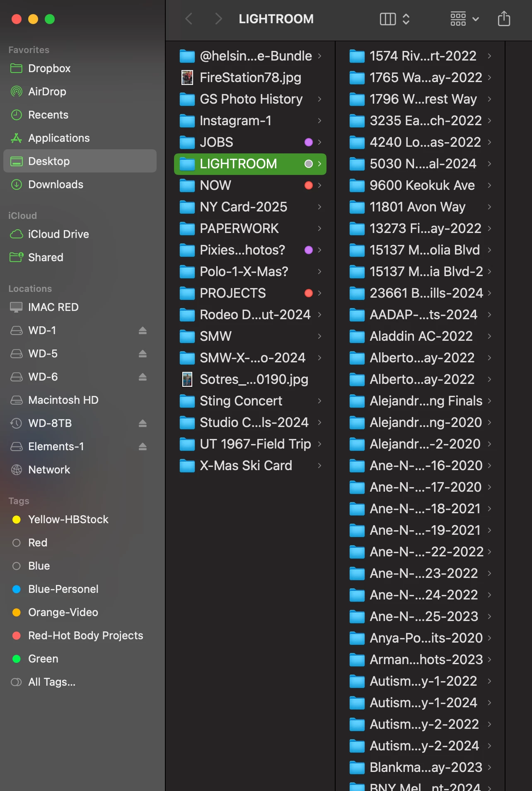Open the group-by options dropdown
The image size is (532, 791).
pyautogui.click(x=465, y=19)
